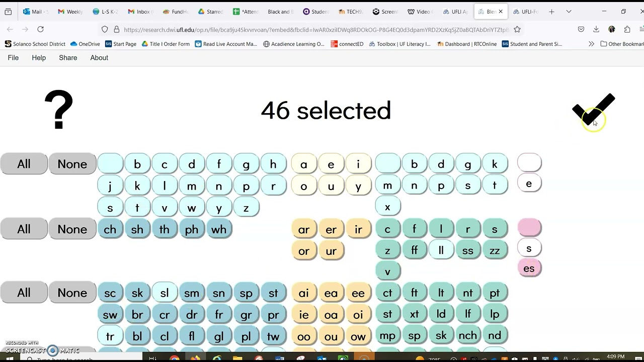Toggle the 'tr' blend tile
This screenshot has width=644, height=362.
110,336
